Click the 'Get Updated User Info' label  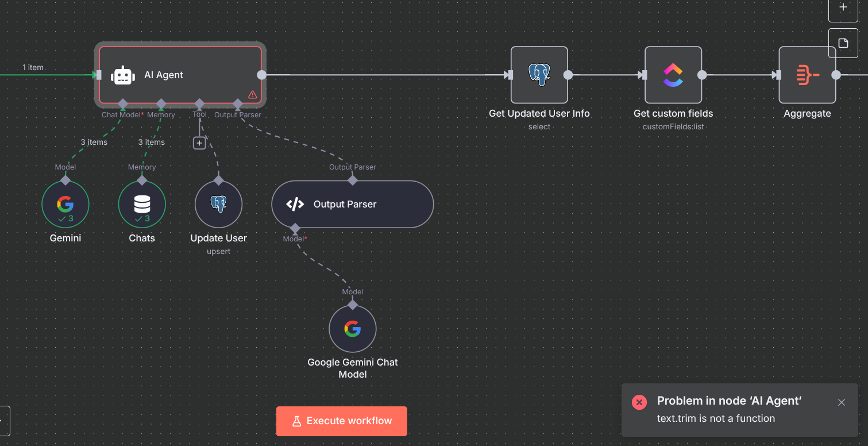pyautogui.click(x=539, y=113)
